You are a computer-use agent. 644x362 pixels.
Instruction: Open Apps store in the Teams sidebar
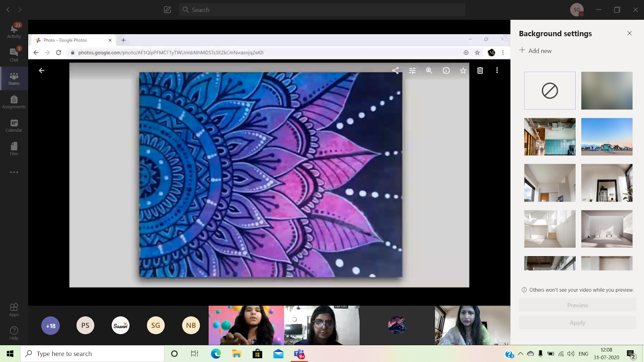(x=14, y=310)
